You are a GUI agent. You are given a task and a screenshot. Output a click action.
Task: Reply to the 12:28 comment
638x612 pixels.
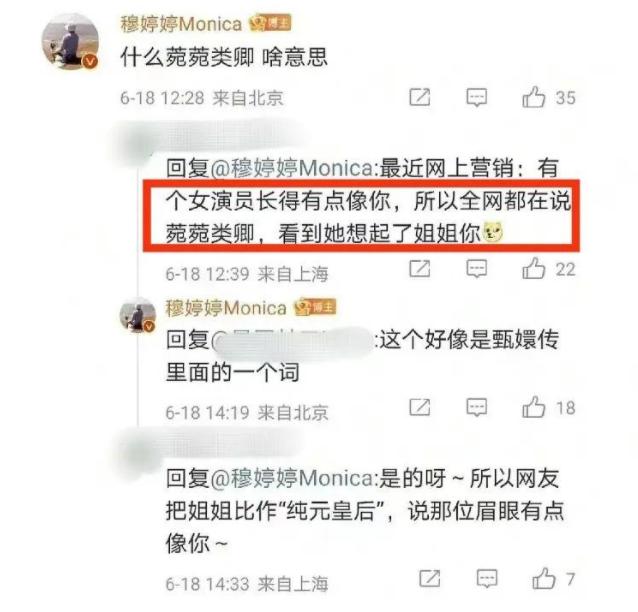476,97
